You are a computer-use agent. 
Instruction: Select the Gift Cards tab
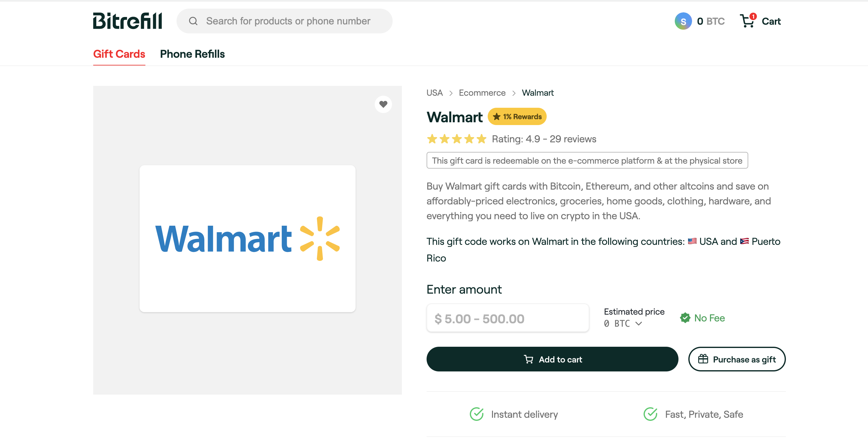119,54
